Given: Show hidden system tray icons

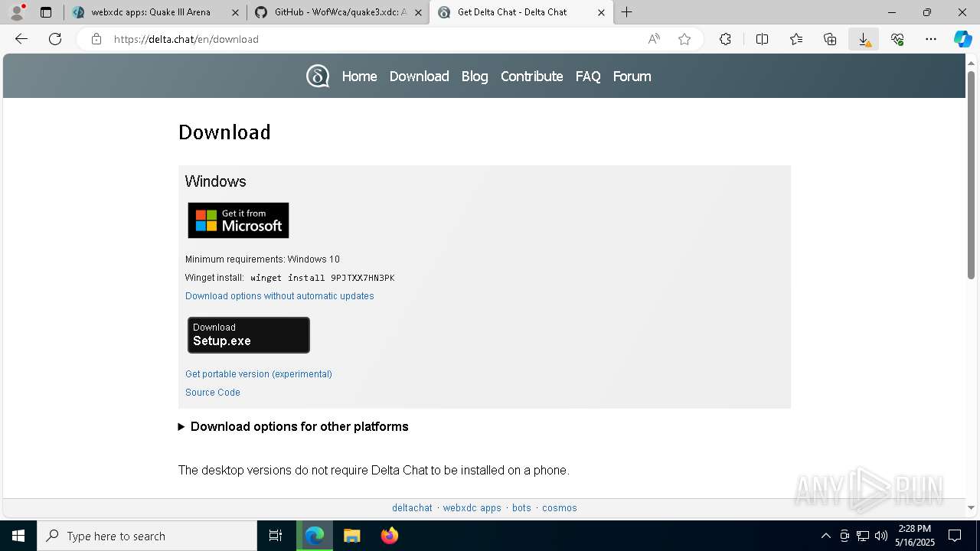Looking at the screenshot, I should pyautogui.click(x=825, y=536).
